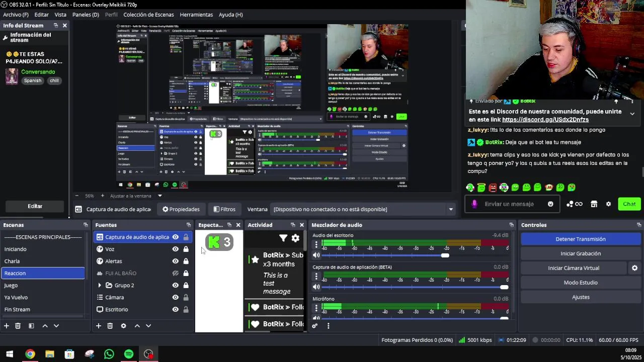Click Iniciar Grabación button
This screenshot has height=362, width=644.
(x=581, y=253)
